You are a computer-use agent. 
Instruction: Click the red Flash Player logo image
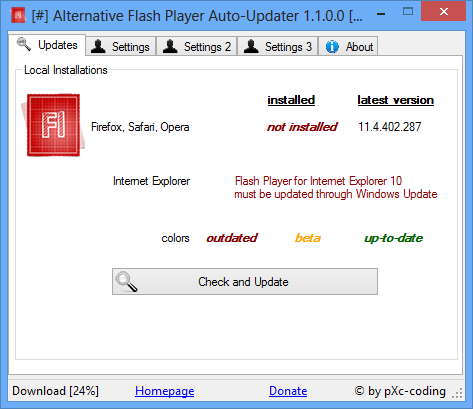[53, 125]
